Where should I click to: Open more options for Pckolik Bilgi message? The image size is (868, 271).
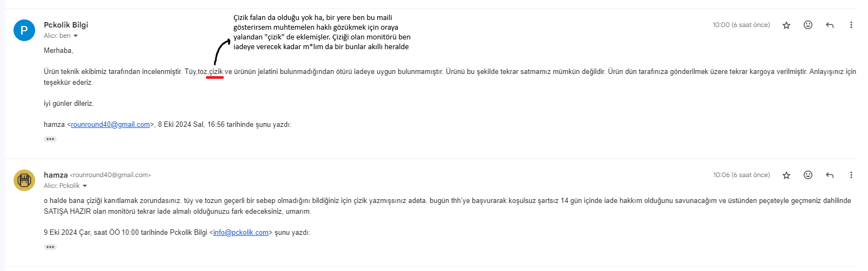(851, 25)
